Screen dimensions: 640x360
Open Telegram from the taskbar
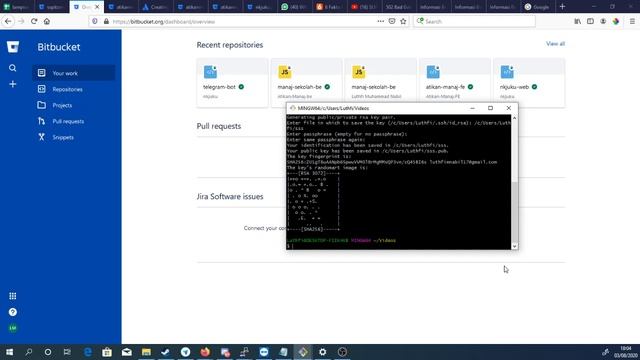coord(185,352)
